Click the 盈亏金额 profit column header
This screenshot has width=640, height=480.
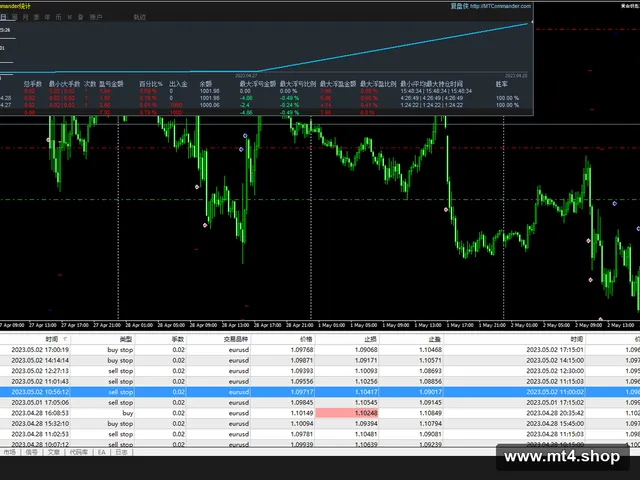click(111, 84)
